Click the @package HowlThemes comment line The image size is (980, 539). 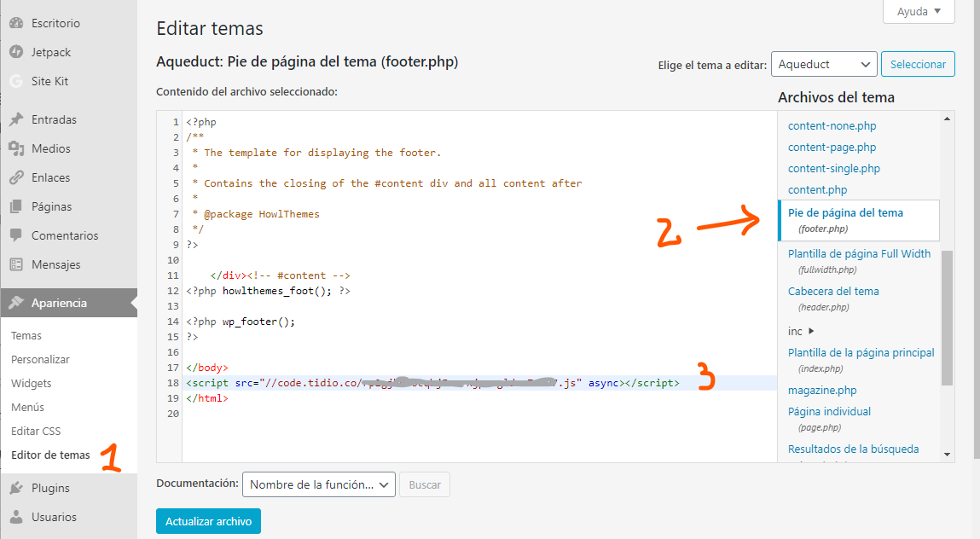point(256,214)
